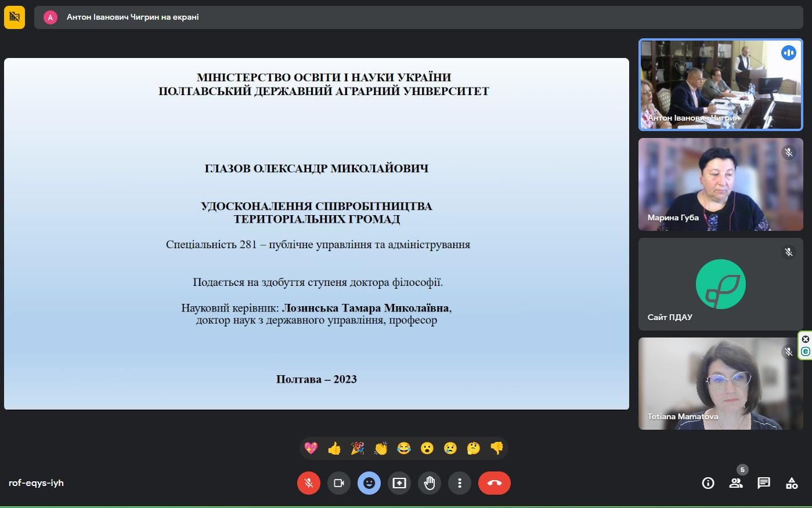The width and height of the screenshot is (812, 508).
Task: Toggle the camera button
Action: (x=339, y=483)
